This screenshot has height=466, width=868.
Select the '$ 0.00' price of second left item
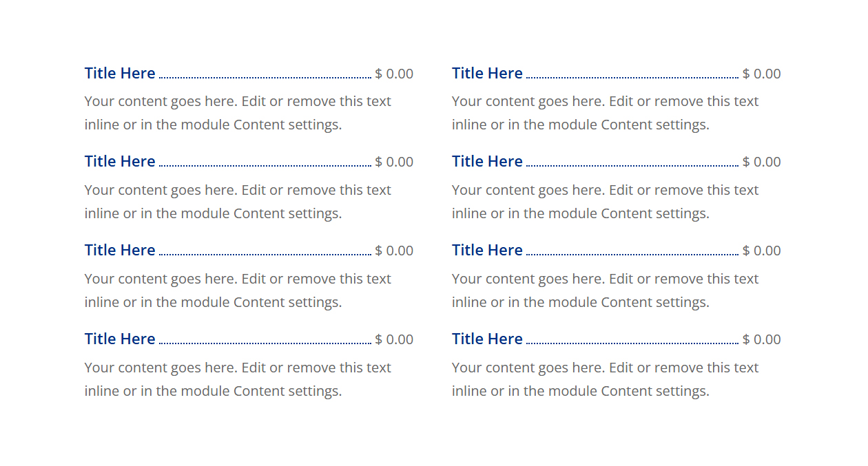(394, 162)
